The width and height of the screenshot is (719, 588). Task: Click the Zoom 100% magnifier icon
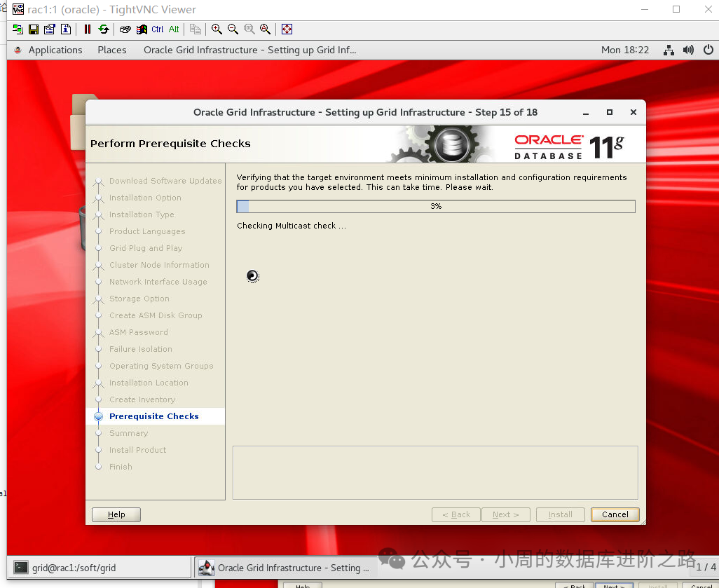(x=249, y=29)
